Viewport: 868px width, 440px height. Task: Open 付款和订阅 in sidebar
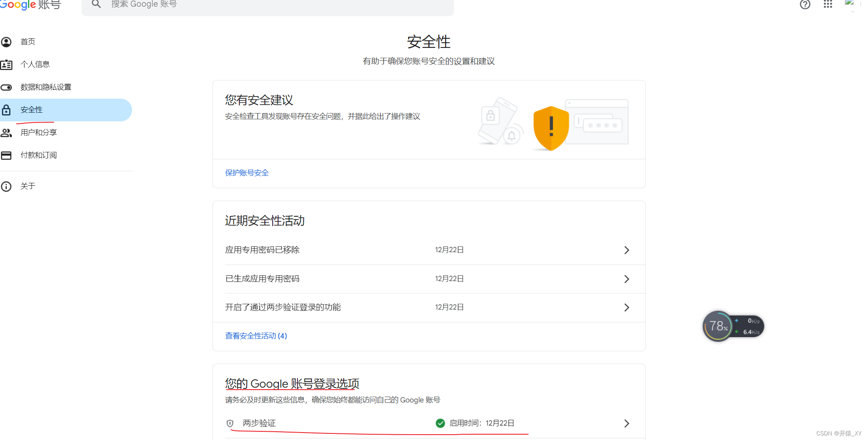(66, 155)
